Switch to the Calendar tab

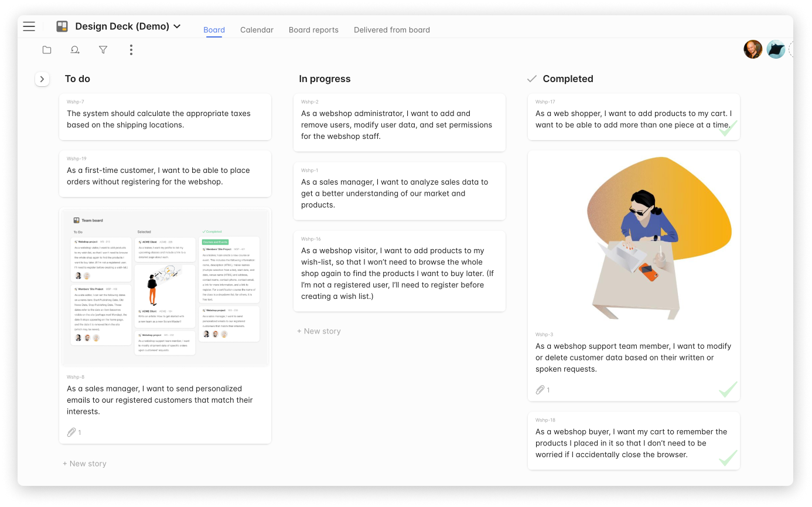(x=257, y=30)
